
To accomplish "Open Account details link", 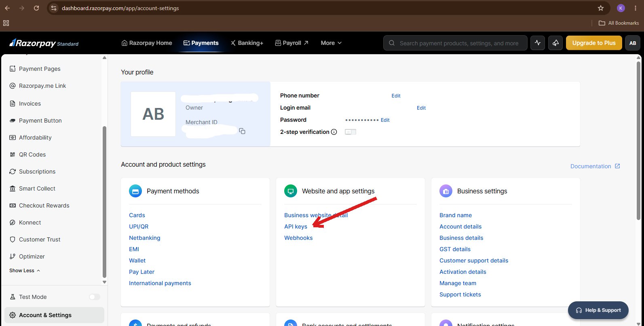I will click(x=460, y=227).
